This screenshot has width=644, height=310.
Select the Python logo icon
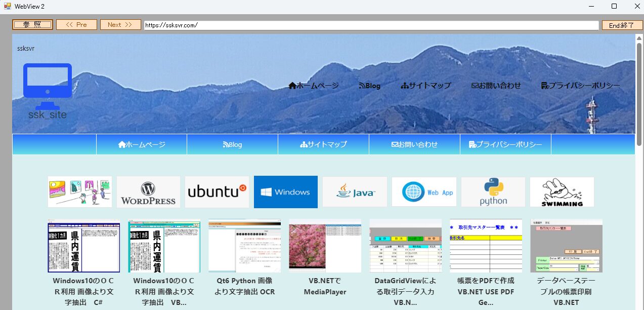click(x=492, y=191)
